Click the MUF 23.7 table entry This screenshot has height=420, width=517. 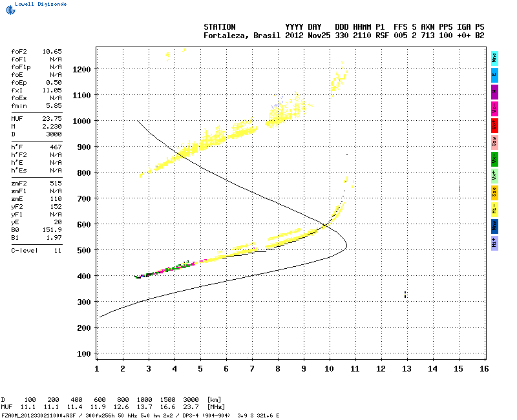coord(191,407)
